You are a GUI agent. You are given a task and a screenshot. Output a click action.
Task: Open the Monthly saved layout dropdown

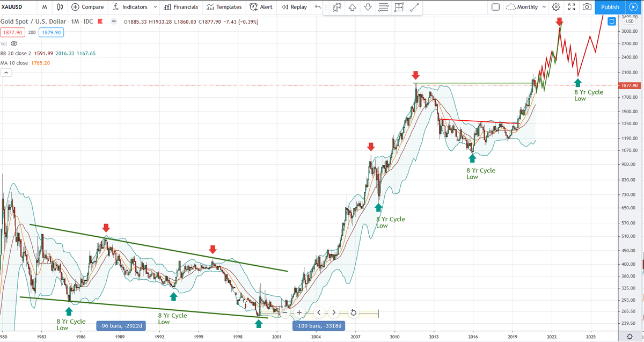click(526, 7)
